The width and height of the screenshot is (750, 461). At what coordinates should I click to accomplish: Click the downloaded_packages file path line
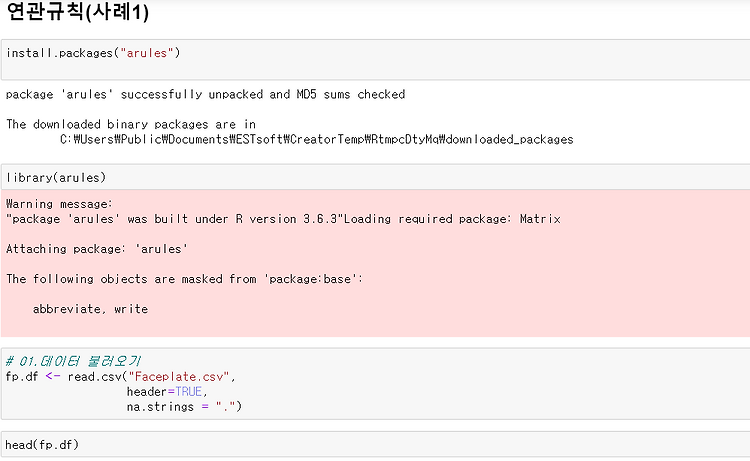pyautogui.click(x=317, y=140)
